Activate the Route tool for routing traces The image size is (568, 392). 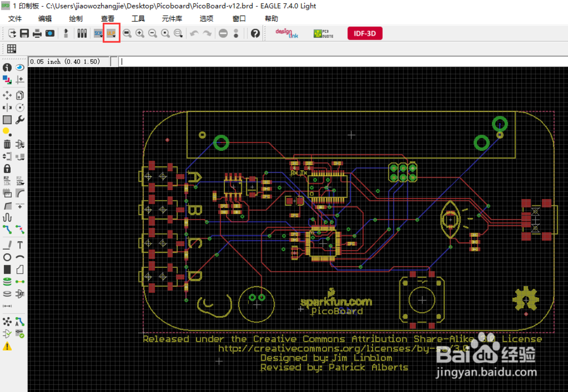click(x=7, y=230)
